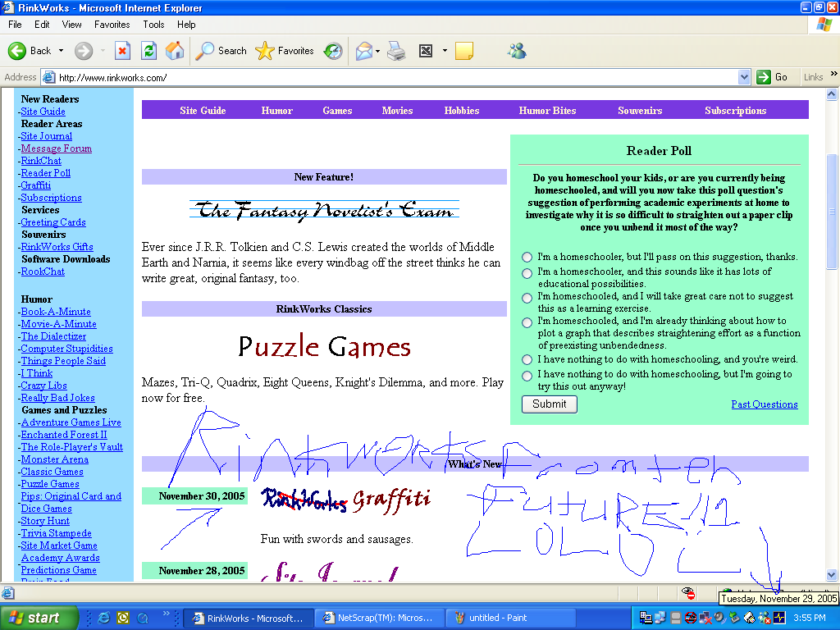The height and width of the screenshot is (630, 840).
Task: Stop page loading with the red X icon
Action: coord(123,51)
